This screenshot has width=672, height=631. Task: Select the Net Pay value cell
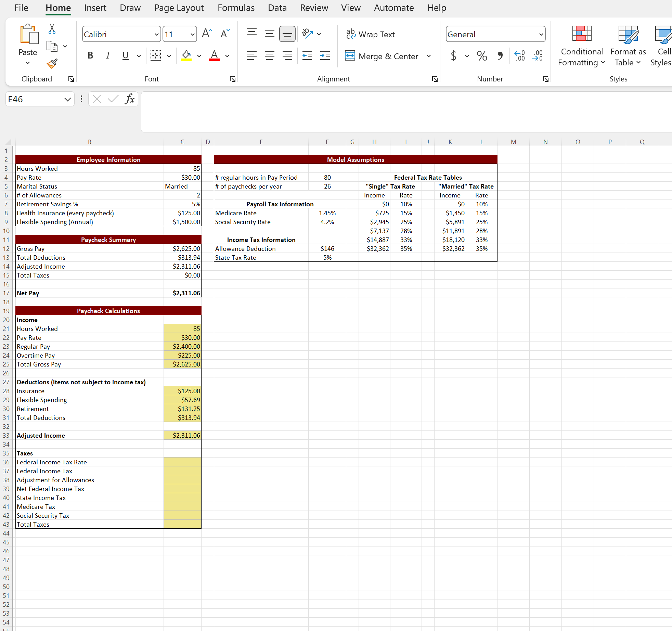(182, 293)
